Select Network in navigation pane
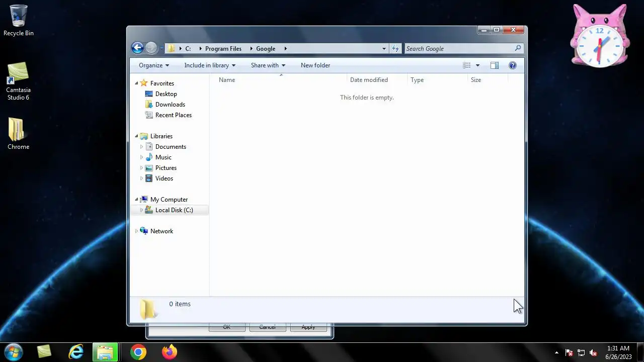 point(162,231)
